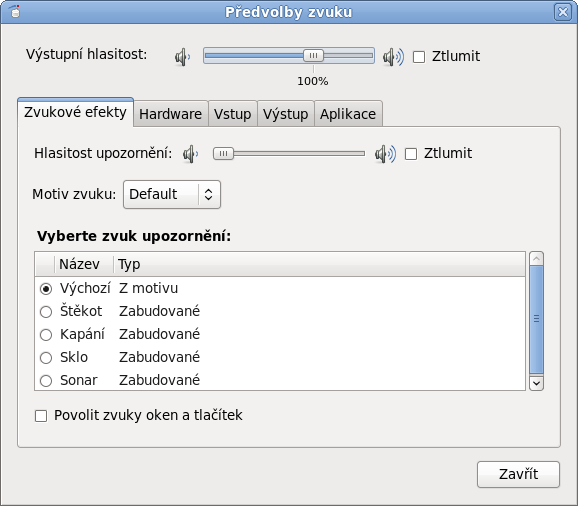
Task: Select the Štěkot alert sound
Action: (46, 312)
